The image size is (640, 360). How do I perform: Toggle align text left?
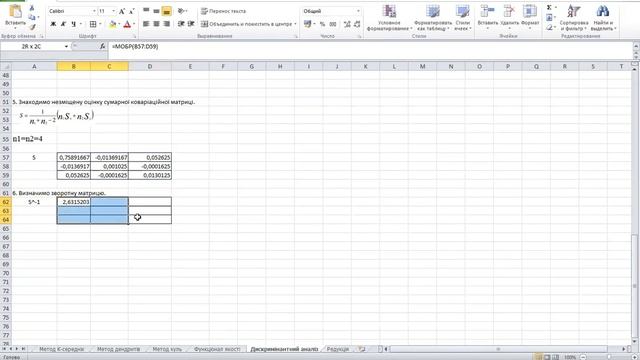(146, 24)
